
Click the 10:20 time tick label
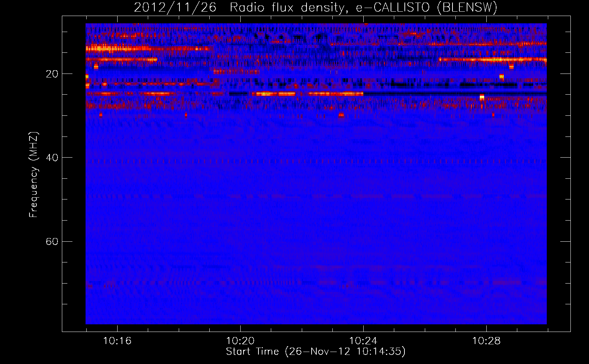pyautogui.click(x=240, y=341)
